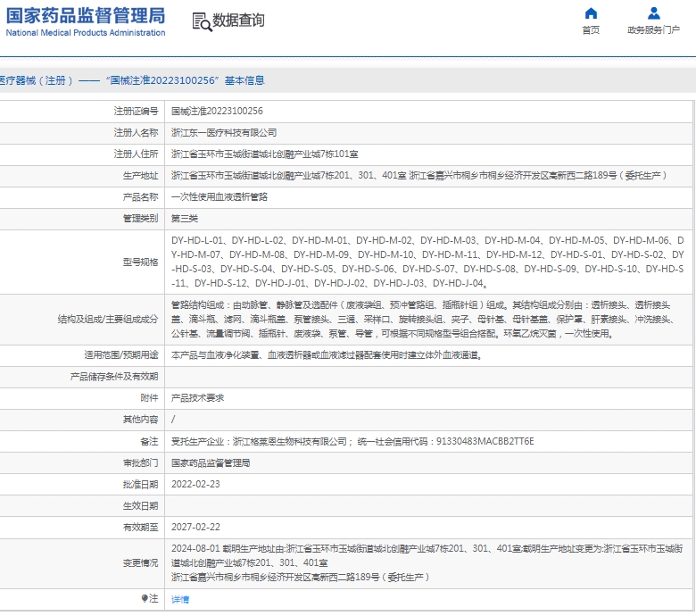Click approval department value 国家药品监督管理局

point(211,462)
